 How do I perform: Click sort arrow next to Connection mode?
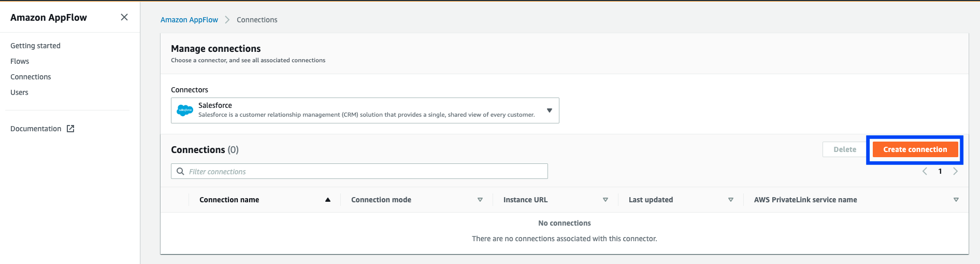(x=480, y=200)
